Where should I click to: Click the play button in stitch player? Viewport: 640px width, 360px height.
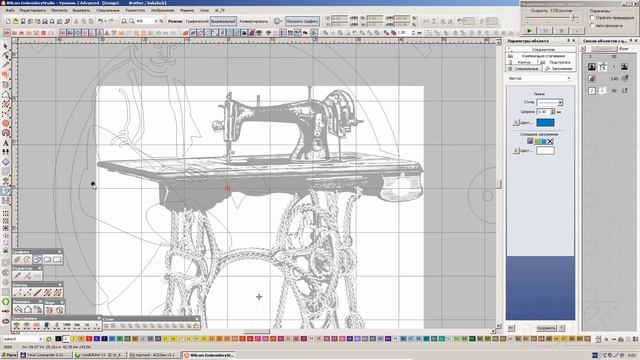coord(529,31)
